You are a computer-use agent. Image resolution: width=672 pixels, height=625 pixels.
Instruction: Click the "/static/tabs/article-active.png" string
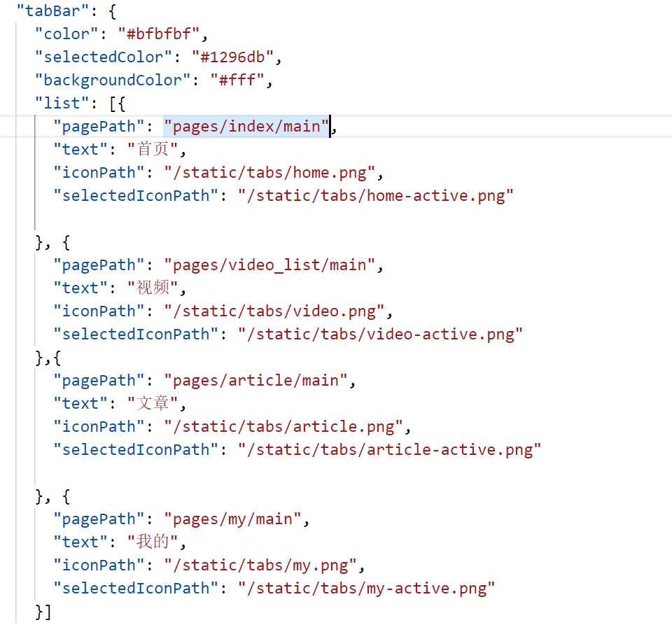point(389,450)
